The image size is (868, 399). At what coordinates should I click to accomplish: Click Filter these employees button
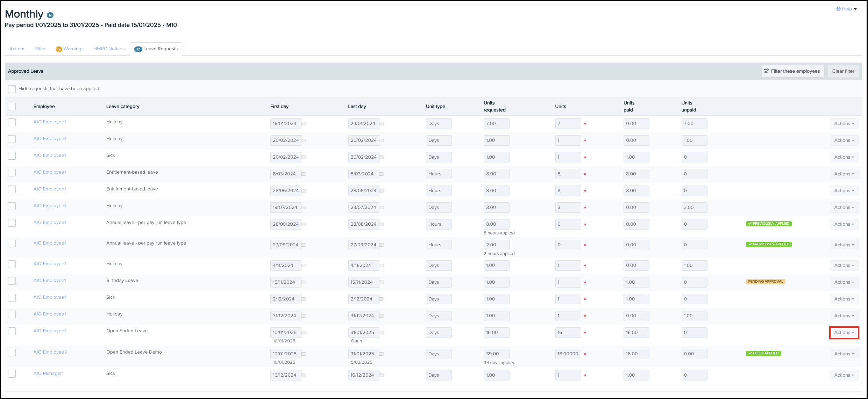[792, 71]
